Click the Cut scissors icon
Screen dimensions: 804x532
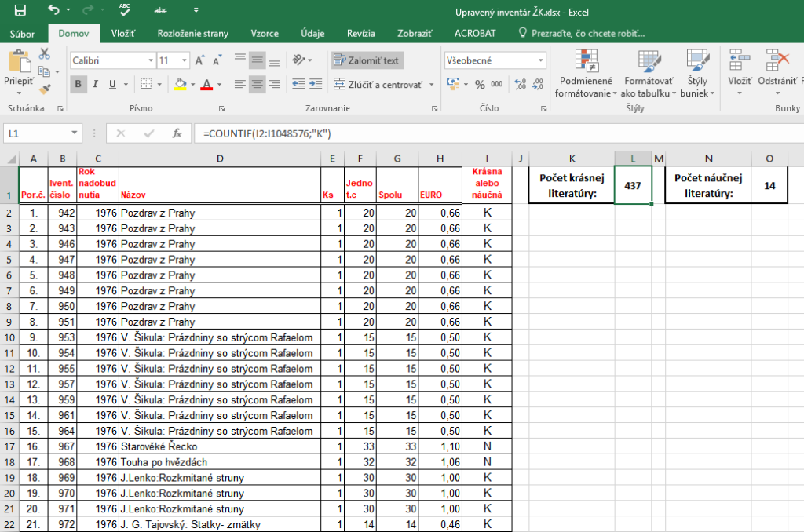pyautogui.click(x=44, y=53)
